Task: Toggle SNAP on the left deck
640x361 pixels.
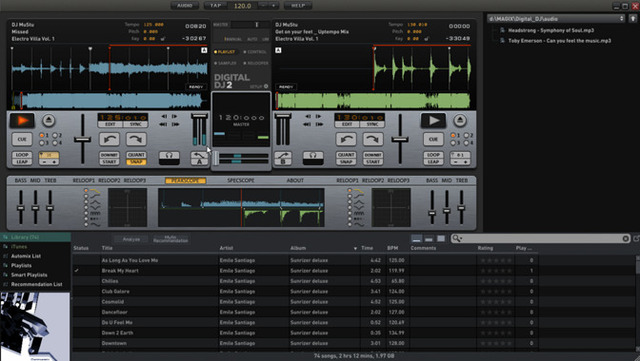Action: 136,162
